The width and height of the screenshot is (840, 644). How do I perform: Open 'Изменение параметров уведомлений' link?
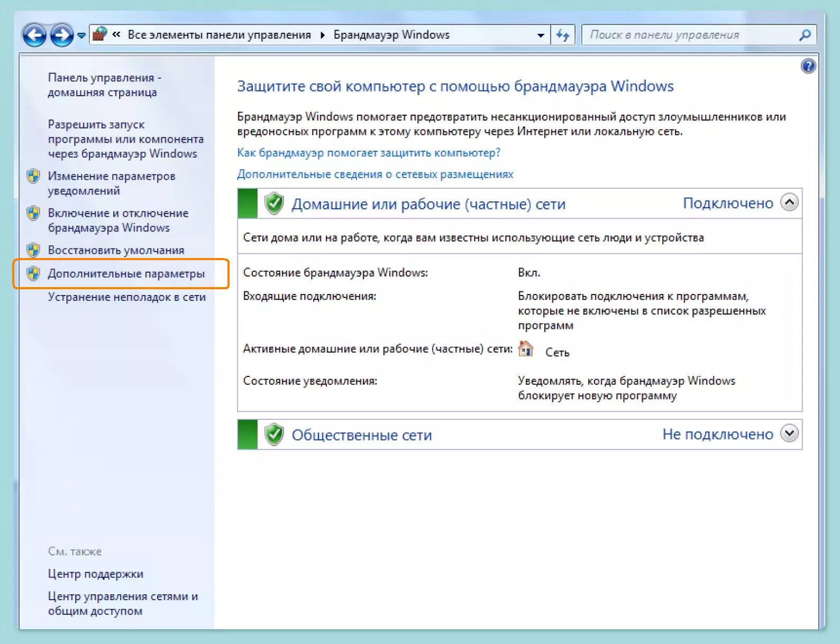[x=112, y=183]
